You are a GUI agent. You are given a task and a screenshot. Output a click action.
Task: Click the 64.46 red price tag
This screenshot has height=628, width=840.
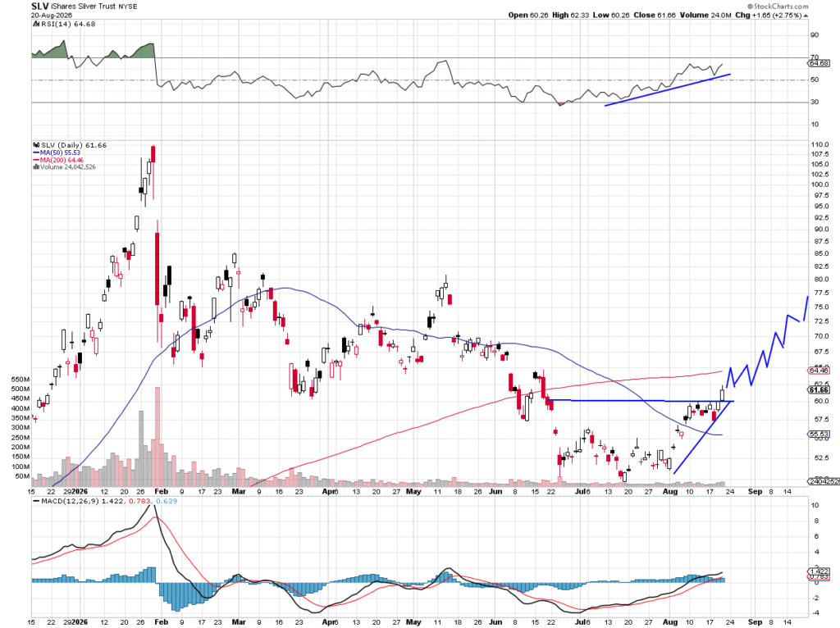pos(819,371)
